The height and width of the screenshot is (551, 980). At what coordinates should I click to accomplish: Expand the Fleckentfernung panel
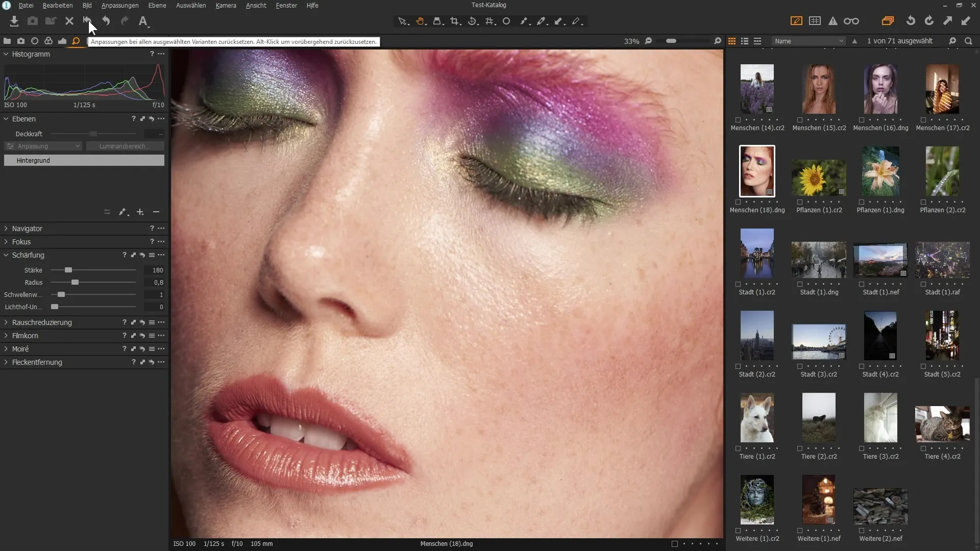coord(6,362)
